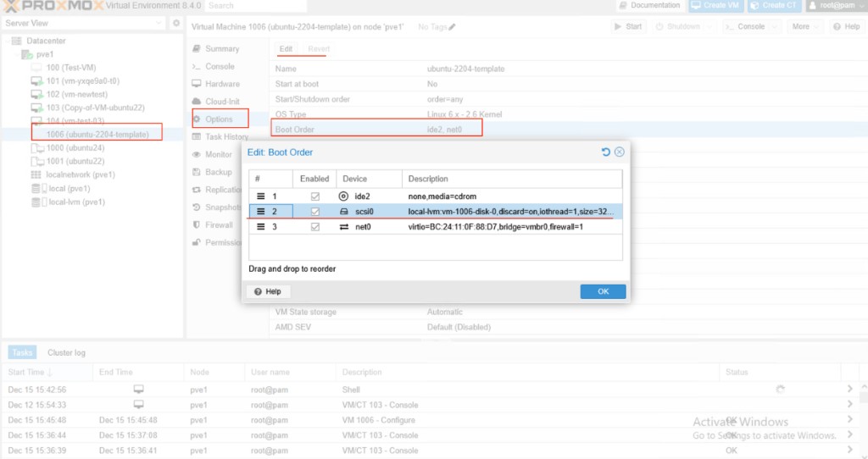The height and width of the screenshot is (459, 868).
Task: Switch to the Tasks tab
Action: [22, 352]
